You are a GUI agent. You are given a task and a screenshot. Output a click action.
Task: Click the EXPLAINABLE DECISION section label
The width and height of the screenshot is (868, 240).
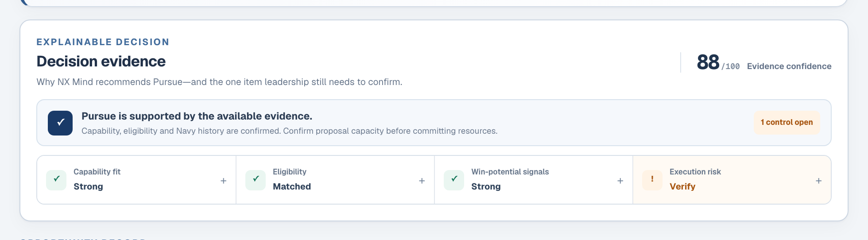coord(103,42)
